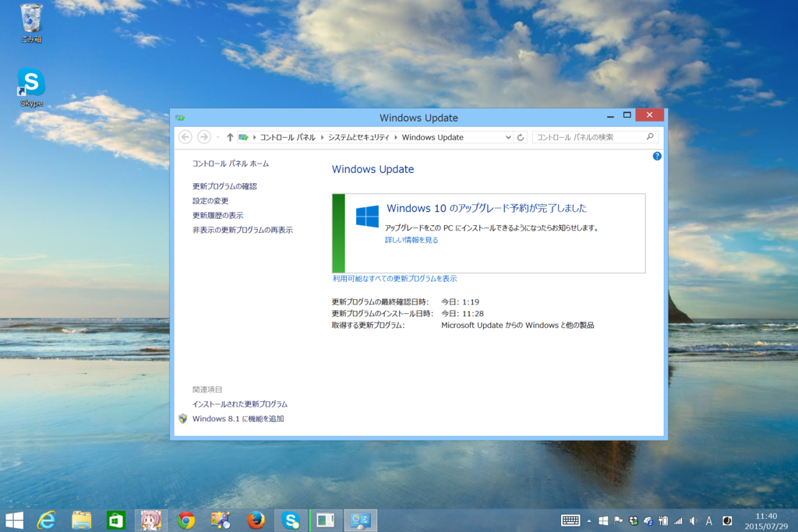Open recent locations dropdown arrow

[x=218, y=137]
